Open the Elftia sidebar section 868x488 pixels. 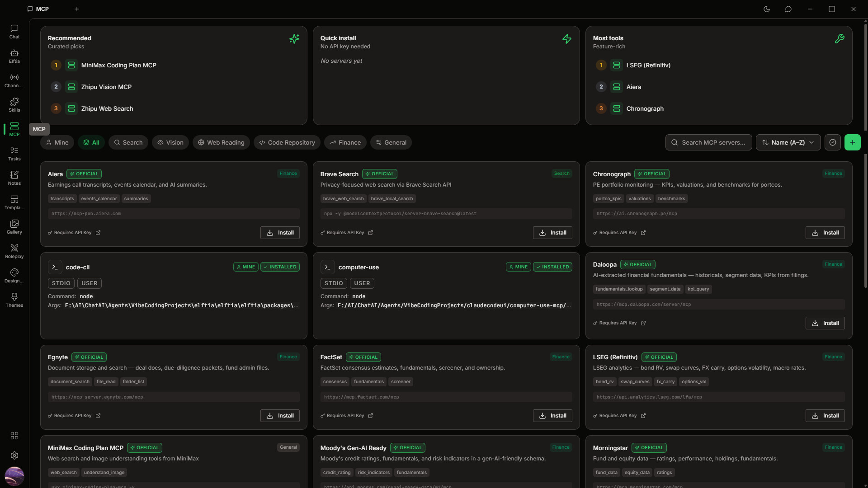tap(14, 56)
